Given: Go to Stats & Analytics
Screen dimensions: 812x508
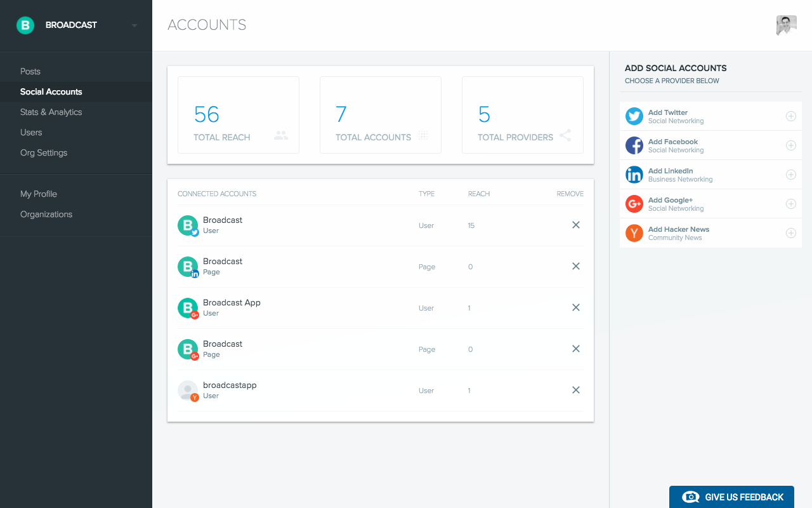Looking at the screenshot, I should [51, 112].
